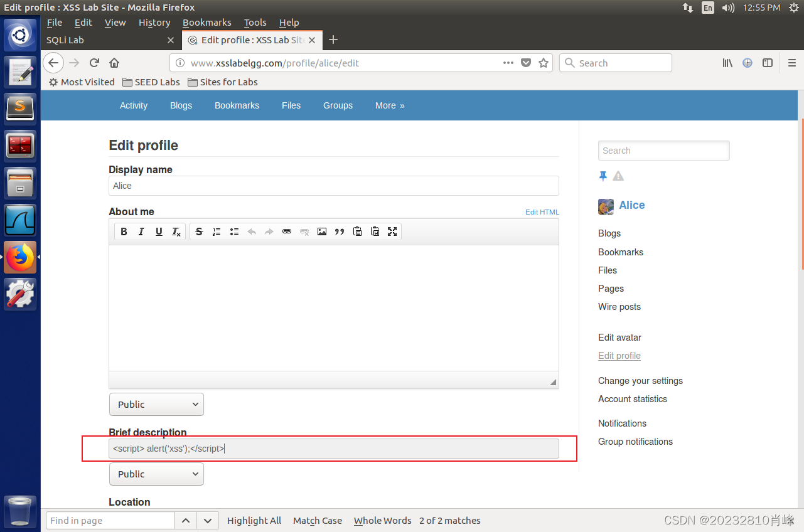Reload the current page
804x532 pixels.
click(94, 63)
